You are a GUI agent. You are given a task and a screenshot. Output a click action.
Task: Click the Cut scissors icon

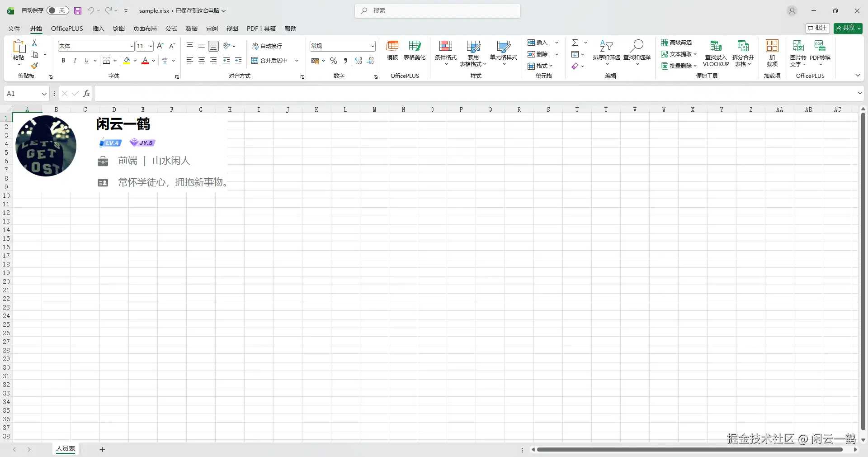[34, 43]
